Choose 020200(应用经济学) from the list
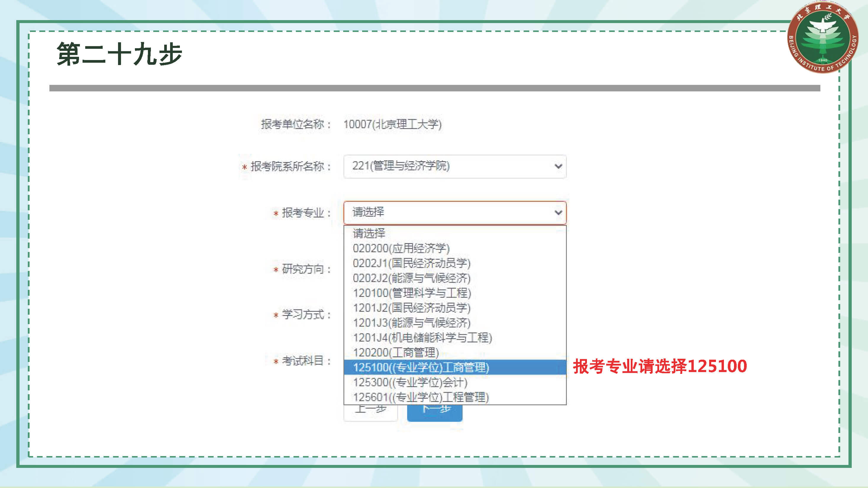This screenshot has height=488, width=868. pos(401,248)
